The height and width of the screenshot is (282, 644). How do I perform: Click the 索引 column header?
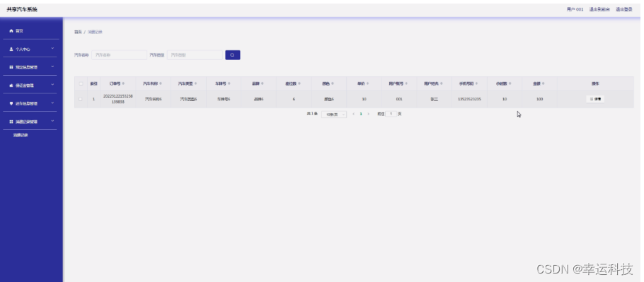point(93,83)
